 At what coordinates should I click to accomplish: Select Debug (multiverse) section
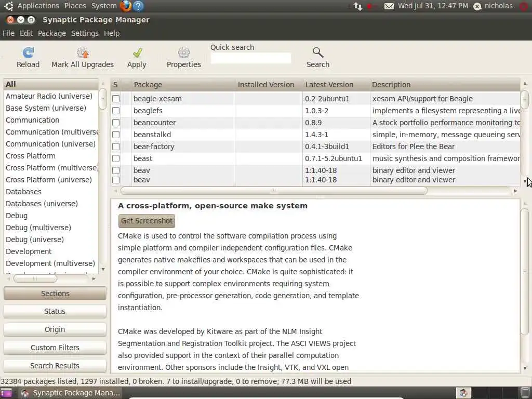point(51,228)
